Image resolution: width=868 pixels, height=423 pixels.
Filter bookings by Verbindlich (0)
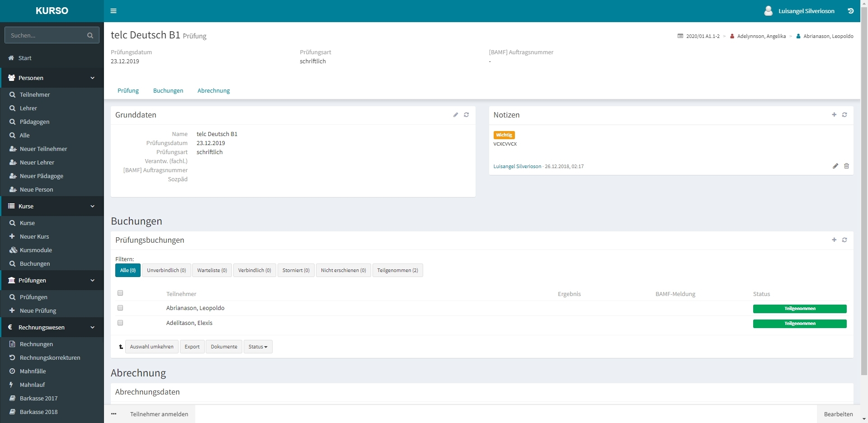pos(255,270)
